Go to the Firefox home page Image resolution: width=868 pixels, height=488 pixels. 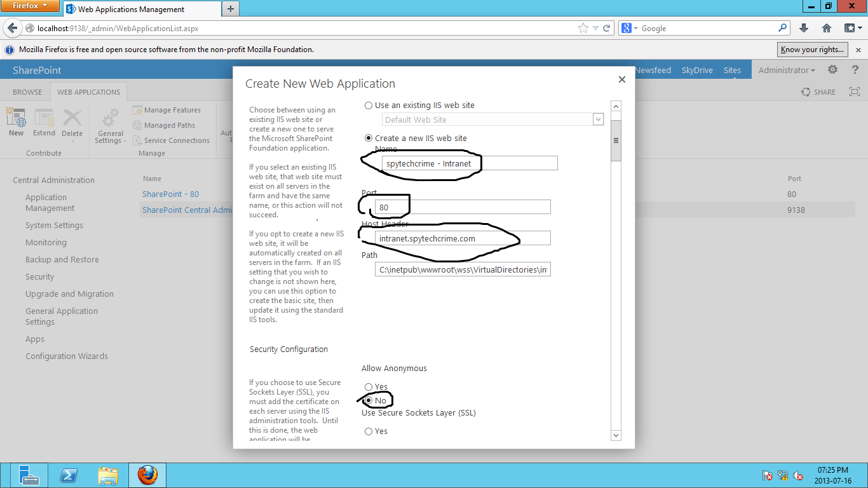(x=826, y=28)
